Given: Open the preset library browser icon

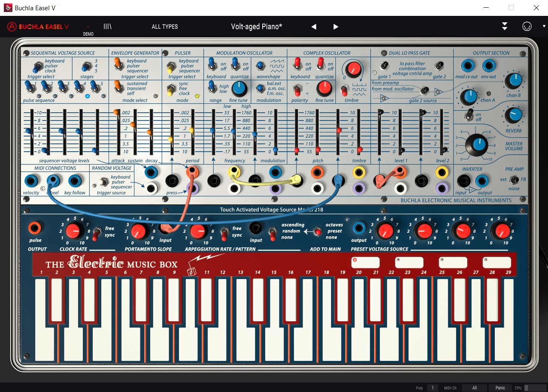Looking at the screenshot, I should click(107, 27).
